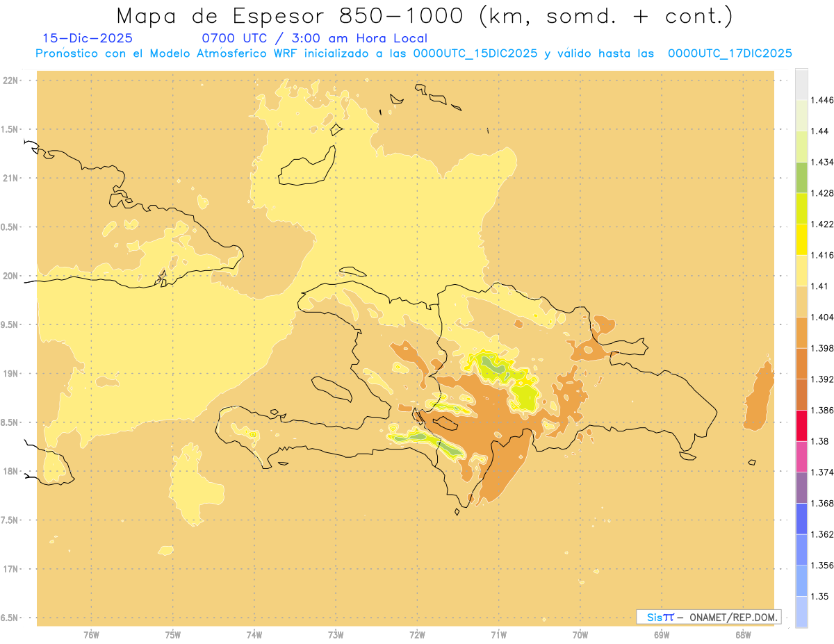Click the tan legend band between 1.41 and 1.404

(801, 302)
